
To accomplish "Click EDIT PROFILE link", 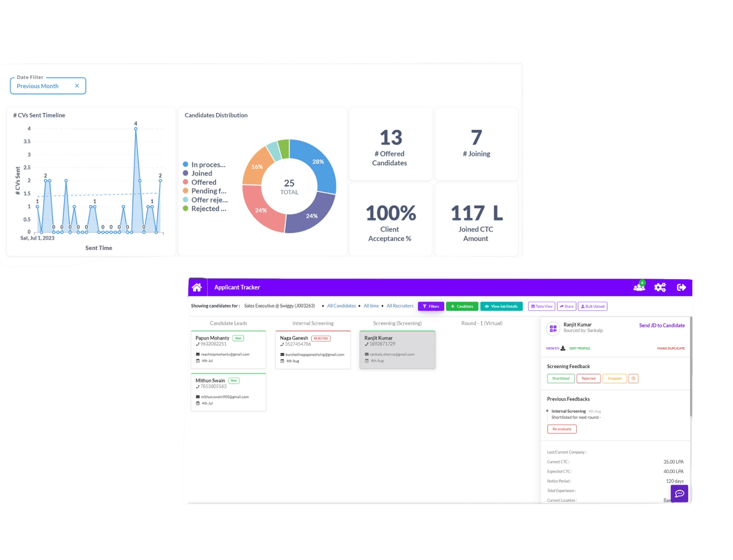I will click(x=579, y=349).
